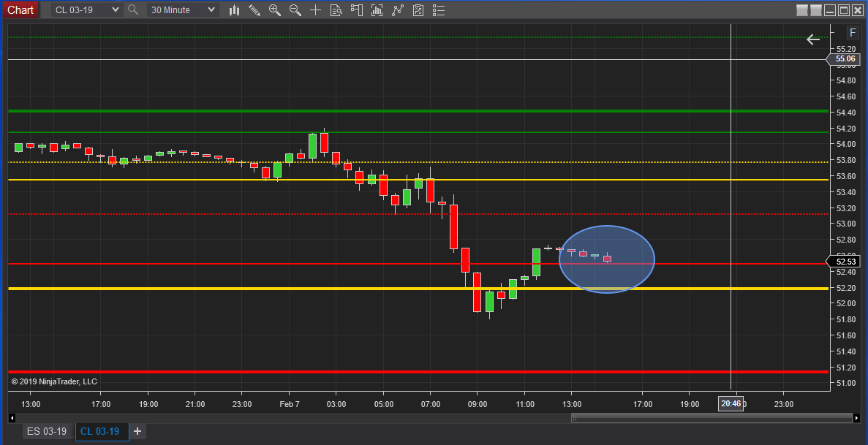The width and height of the screenshot is (868, 445).
Task: Open the chart Properties list icon
Action: click(439, 10)
